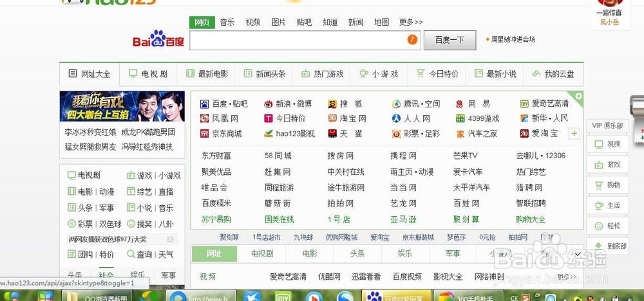Open the 我的云盘 navigation tab
The image size is (644, 301).
tap(553, 74)
